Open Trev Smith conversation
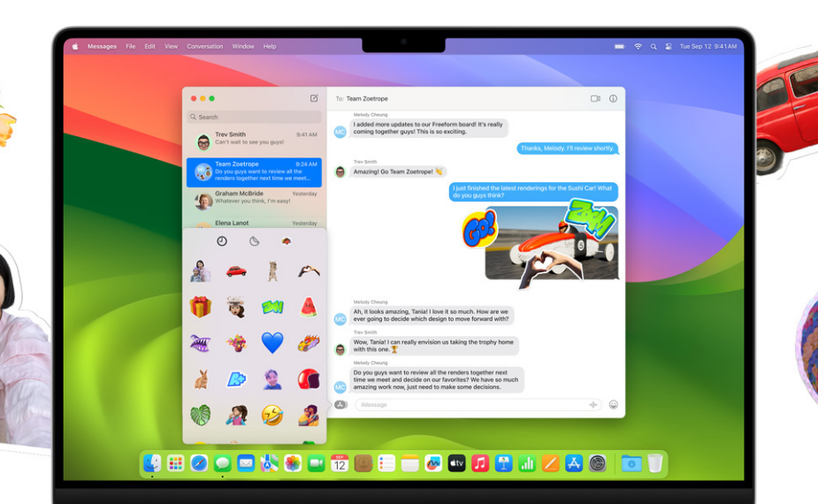The image size is (818, 504). [x=254, y=141]
